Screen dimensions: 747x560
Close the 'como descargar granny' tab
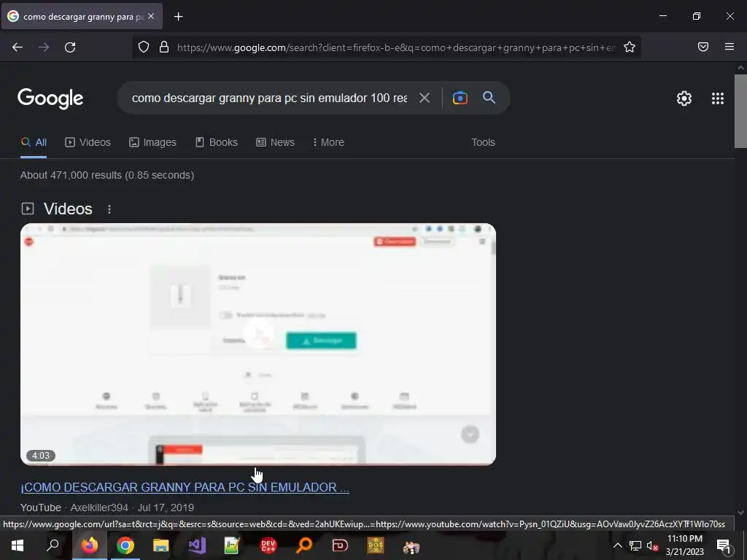[151, 16]
